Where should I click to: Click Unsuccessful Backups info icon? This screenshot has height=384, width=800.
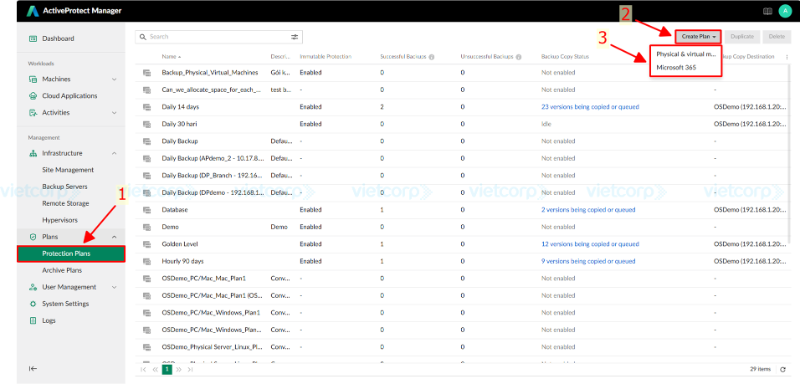pos(518,57)
